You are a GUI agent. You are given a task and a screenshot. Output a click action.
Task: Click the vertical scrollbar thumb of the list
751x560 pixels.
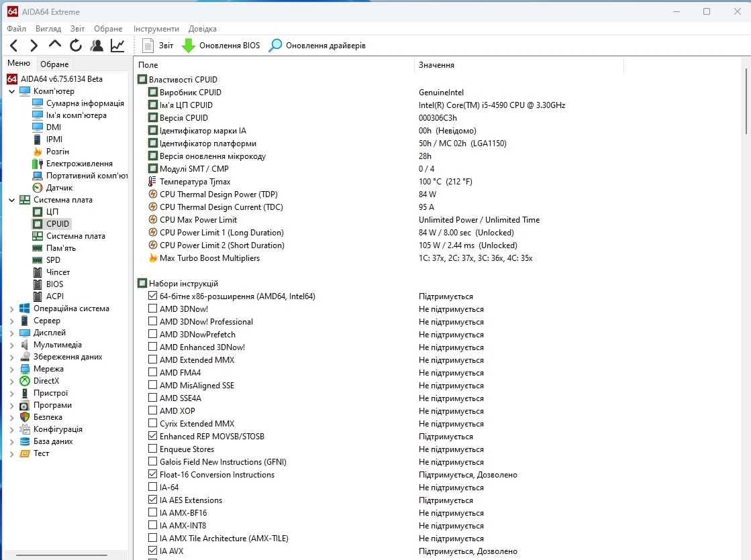(746, 101)
